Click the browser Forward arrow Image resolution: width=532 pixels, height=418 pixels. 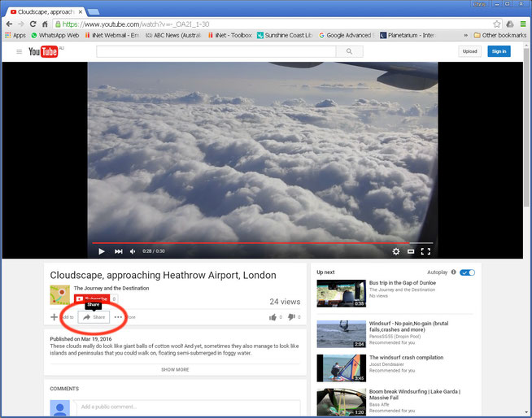click(21, 24)
